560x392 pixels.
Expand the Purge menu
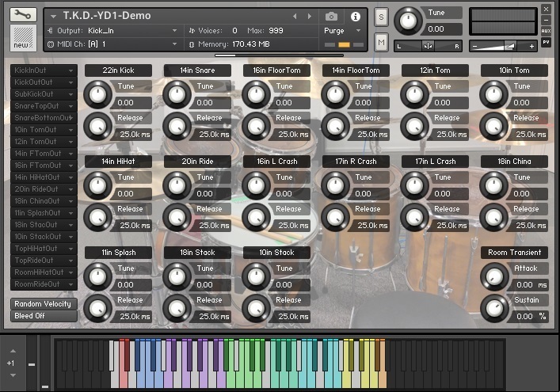342,31
